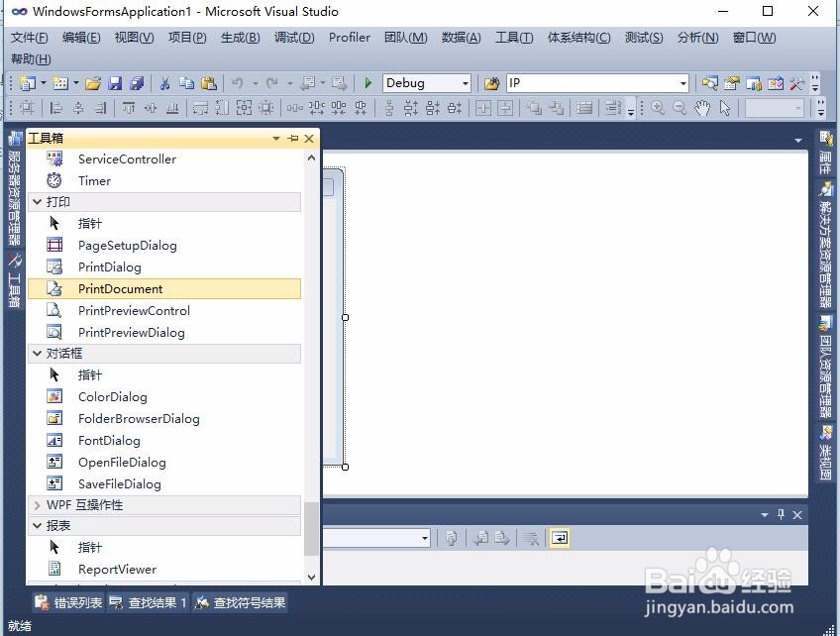840x636 pixels.
Task: Close the Toolbox panel
Action: [x=309, y=139]
